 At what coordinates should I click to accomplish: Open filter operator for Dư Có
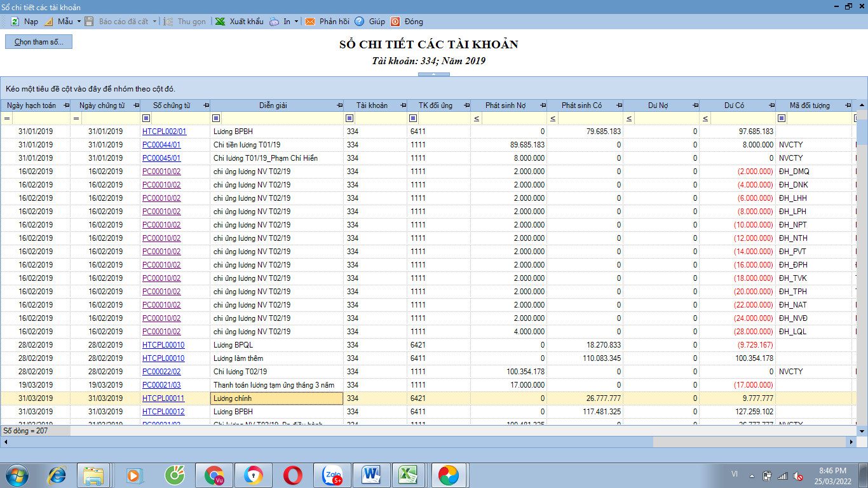point(705,118)
